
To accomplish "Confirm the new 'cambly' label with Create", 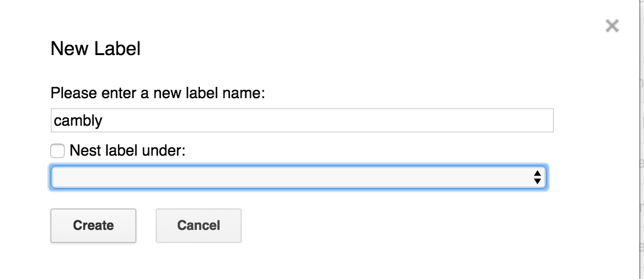I will [x=93, y=226].
